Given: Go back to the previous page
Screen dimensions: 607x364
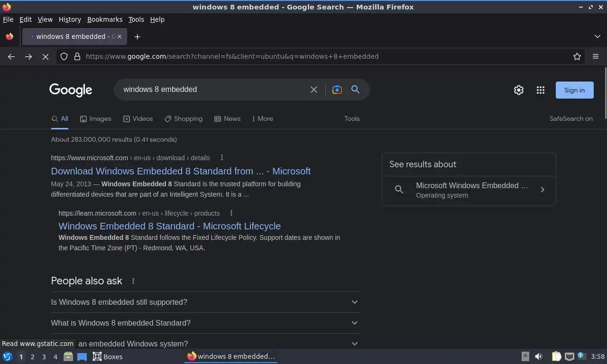Looking at the screenshot, I should coord(11,56).
